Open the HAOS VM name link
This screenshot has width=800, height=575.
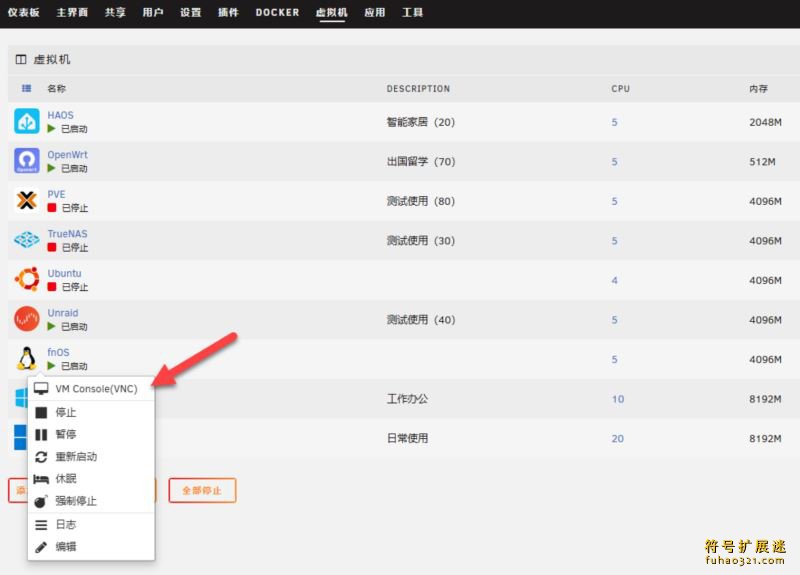pyautogui.click(x=60, y=115)
